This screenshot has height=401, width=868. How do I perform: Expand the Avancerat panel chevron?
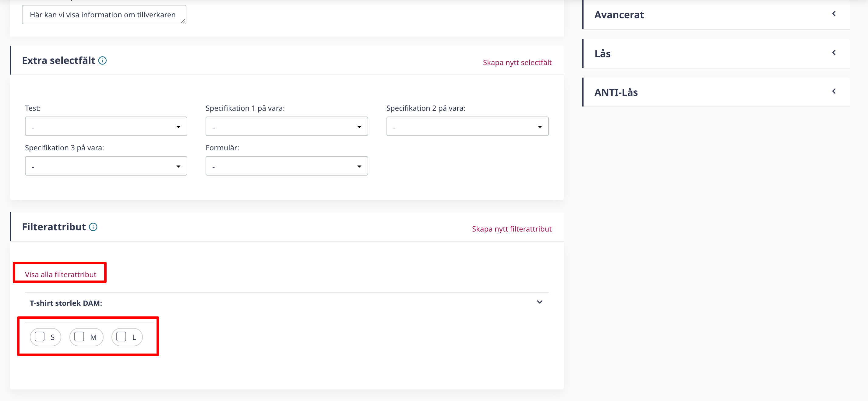(834, 14)
